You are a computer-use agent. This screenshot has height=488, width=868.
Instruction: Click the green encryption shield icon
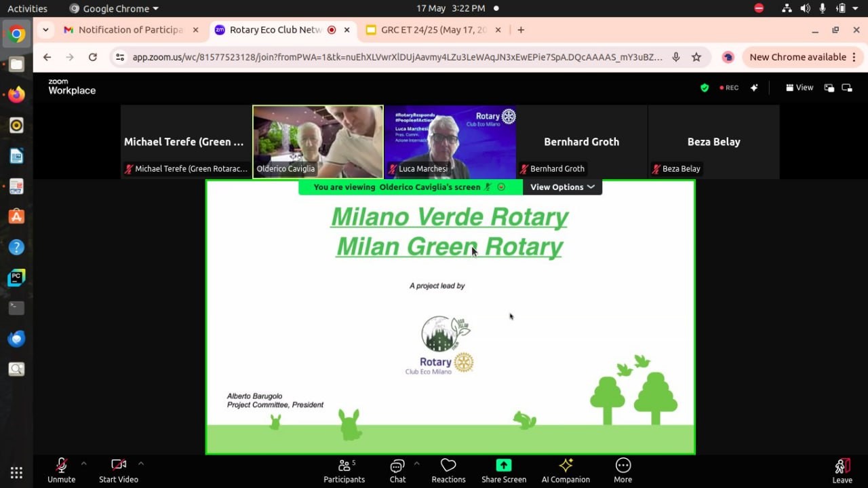pyautogui.click(x=705, y=88)
